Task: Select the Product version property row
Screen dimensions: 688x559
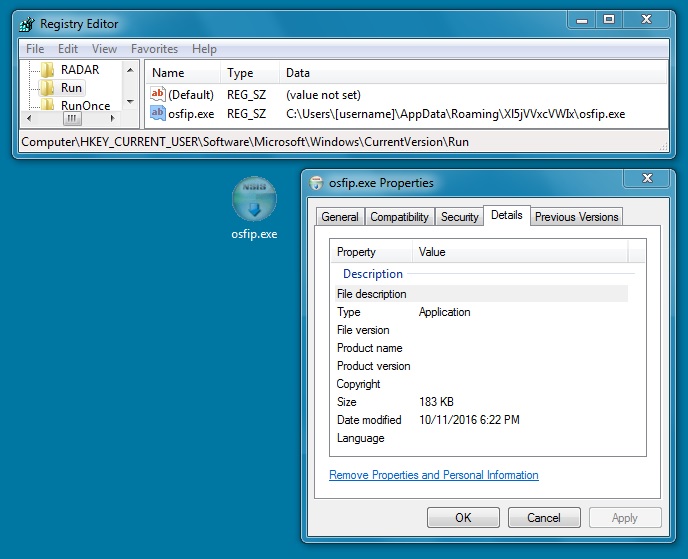Action: tap(481, 366)
